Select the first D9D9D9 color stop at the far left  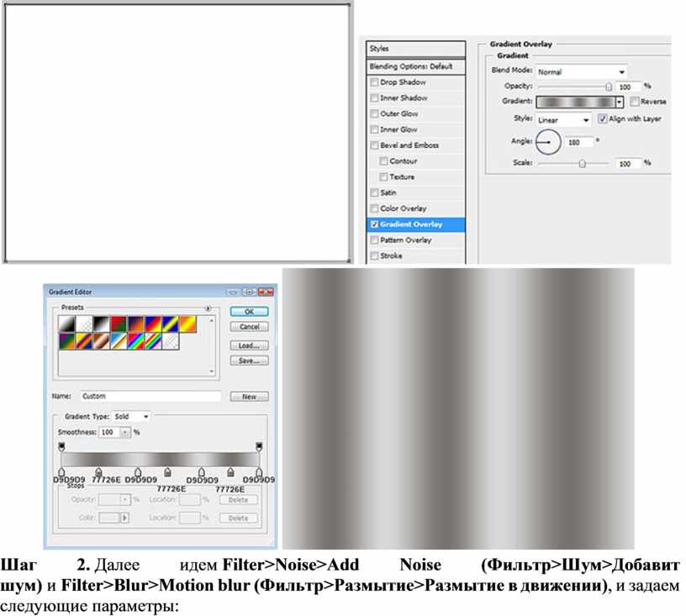point(61,471)
